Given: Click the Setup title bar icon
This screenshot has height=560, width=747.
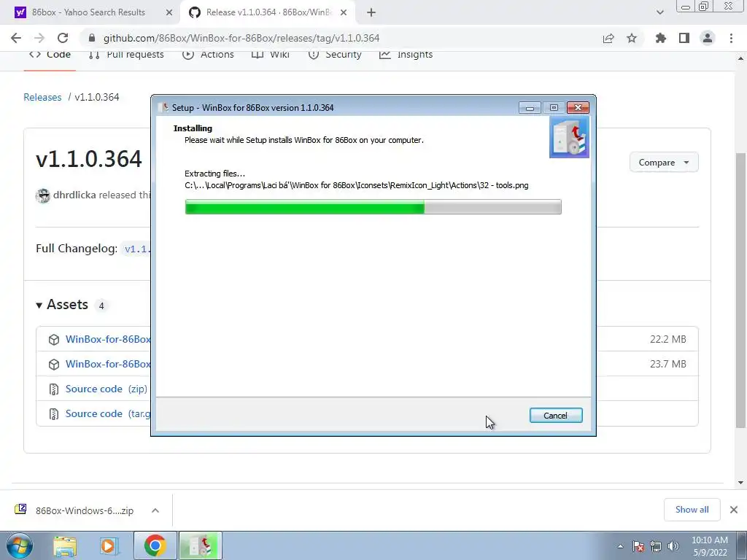Looking at the screenshot, I should pos(165,107).
